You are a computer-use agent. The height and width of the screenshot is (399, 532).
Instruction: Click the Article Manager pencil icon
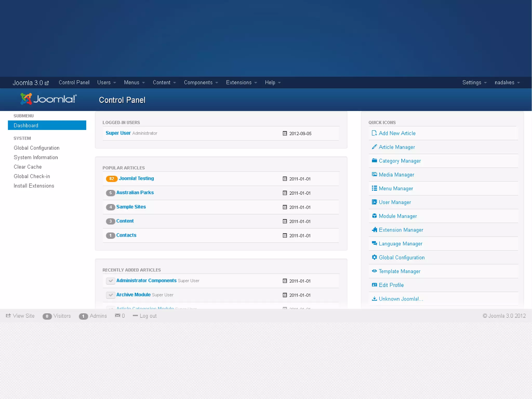tap(374, 147)
